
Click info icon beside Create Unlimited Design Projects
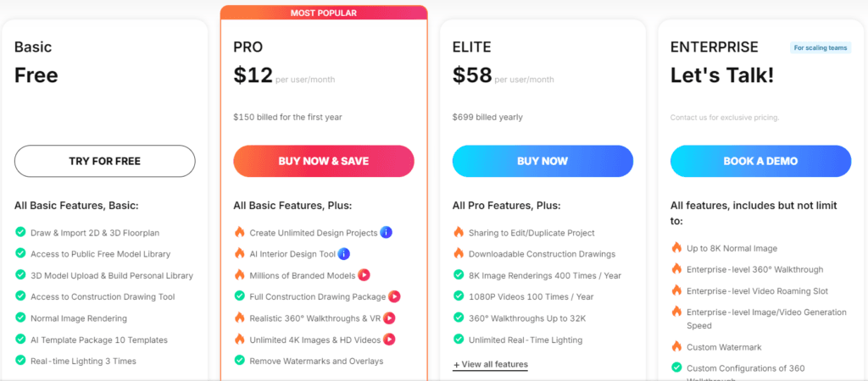387,233
